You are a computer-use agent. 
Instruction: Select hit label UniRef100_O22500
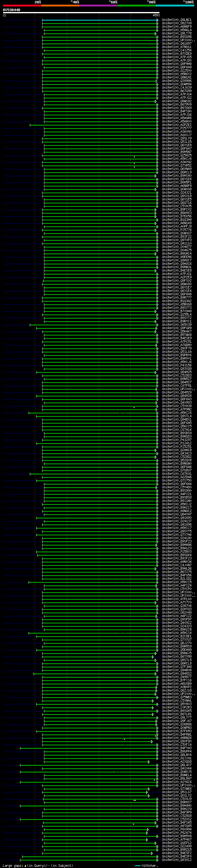(x=176, y=71)
